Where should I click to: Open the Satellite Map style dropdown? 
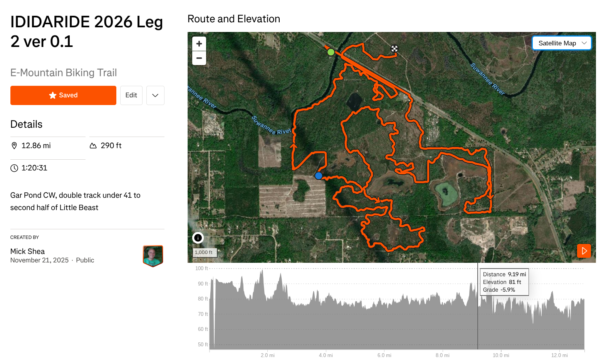tap(561, 43)
